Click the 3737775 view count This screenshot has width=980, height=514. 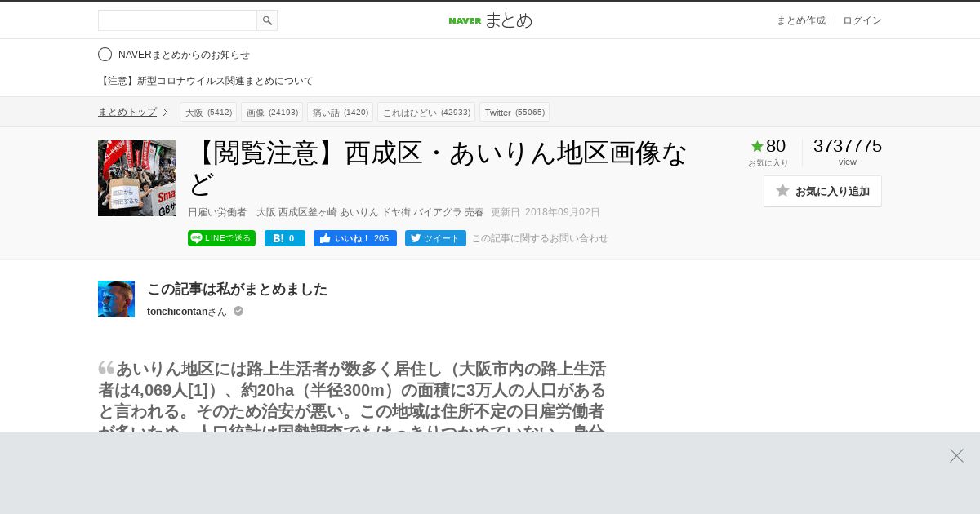coord(848,146)
